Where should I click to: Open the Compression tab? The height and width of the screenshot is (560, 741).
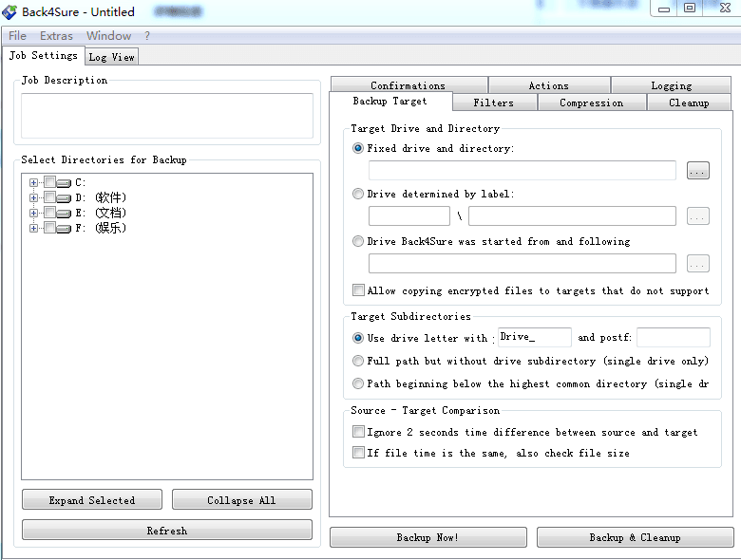tap(591, 103)
